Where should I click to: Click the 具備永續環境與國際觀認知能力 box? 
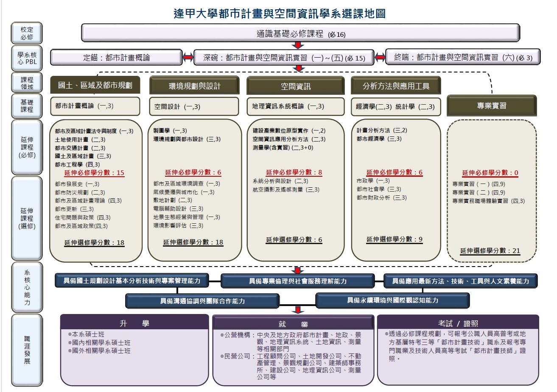tap(392, 300)
